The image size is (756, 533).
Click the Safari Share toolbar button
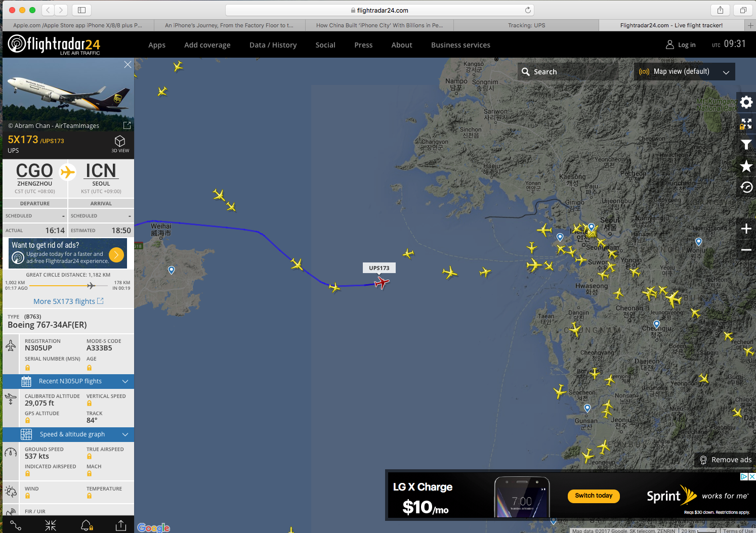[720, 10]
